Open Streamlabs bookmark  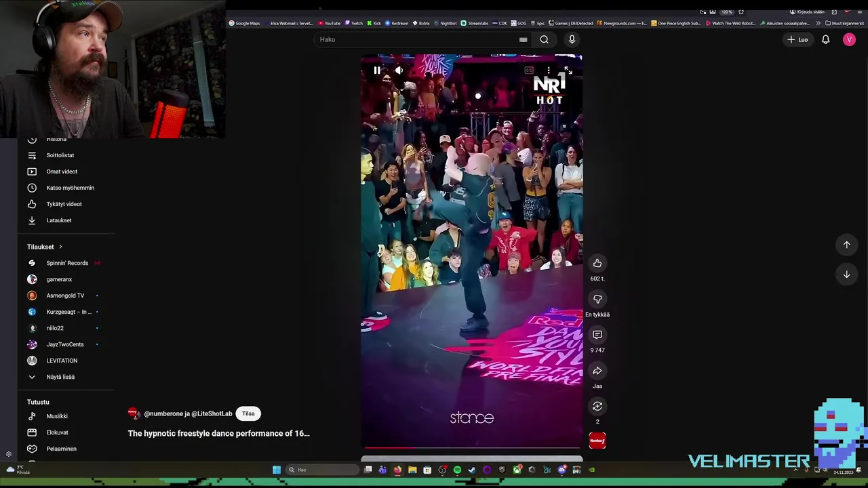pyautogui.click(x=475, y=23)
